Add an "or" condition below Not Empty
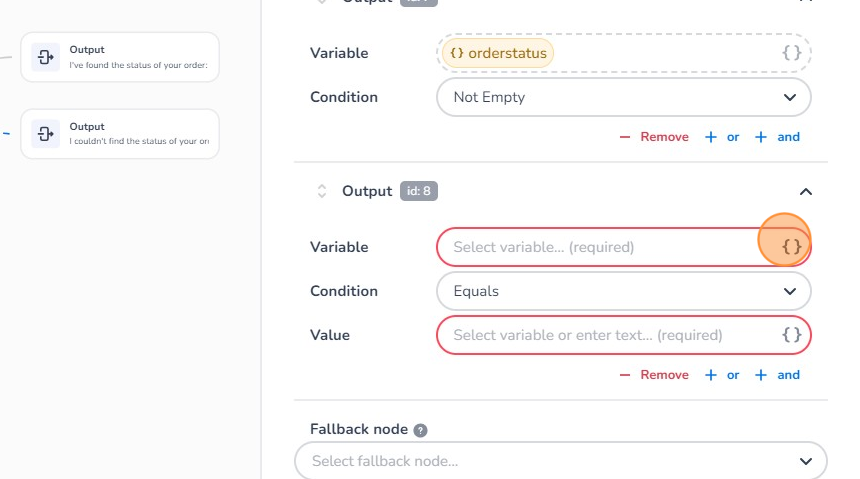This screenshot has width=860, height=479. pos(722,137)
